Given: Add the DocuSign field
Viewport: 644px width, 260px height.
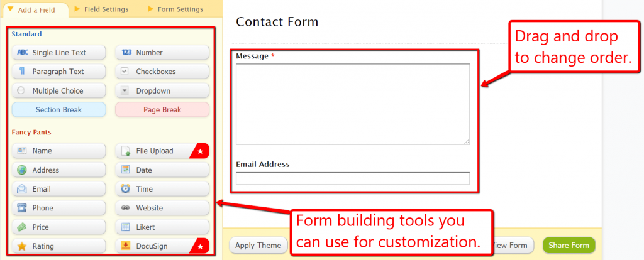Looking at the screenshot, I should tap(162, 246).
